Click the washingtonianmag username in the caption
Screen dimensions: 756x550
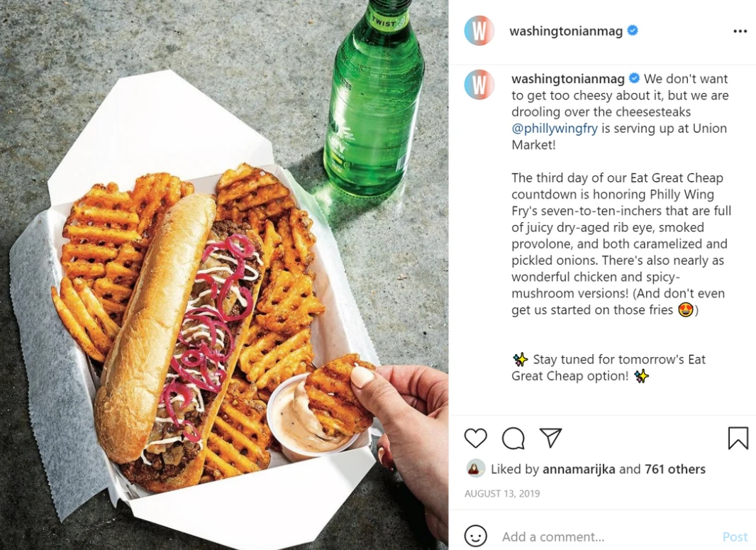tap(568, 79)
